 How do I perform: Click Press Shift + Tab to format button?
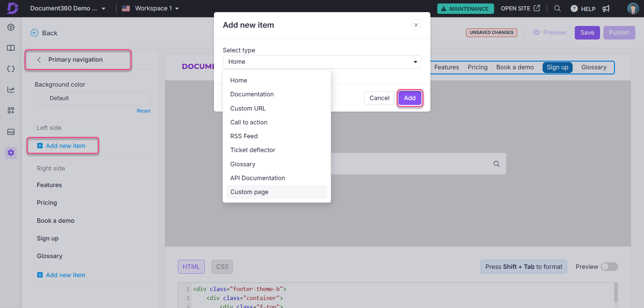(x=524, y=267)
